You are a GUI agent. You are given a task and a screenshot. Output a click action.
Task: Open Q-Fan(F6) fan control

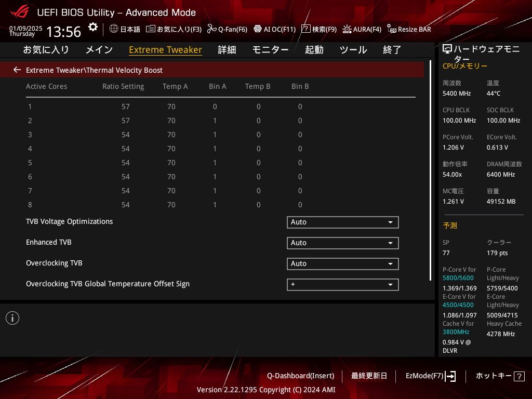click(227, 29)
